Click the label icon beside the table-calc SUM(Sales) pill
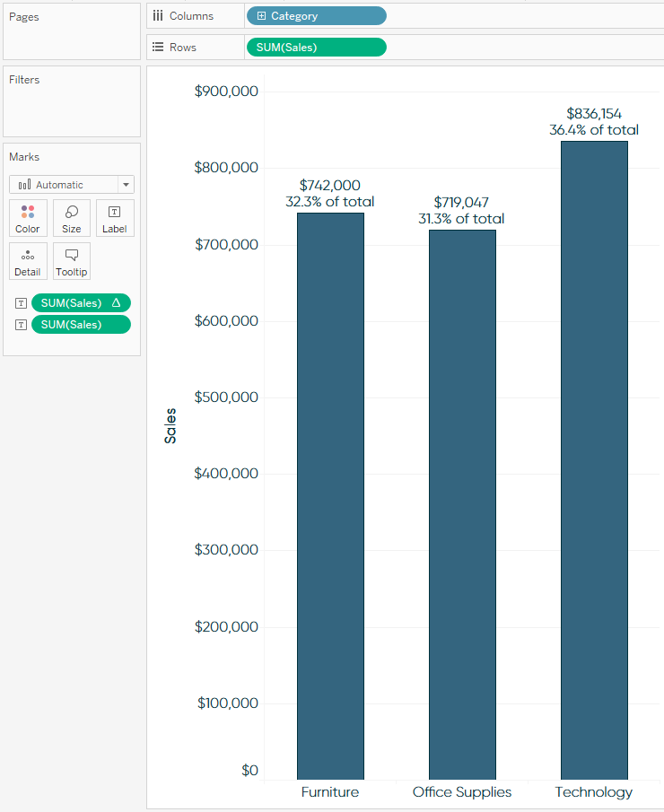This screenshot has width=664, height=812. point(21,303)
